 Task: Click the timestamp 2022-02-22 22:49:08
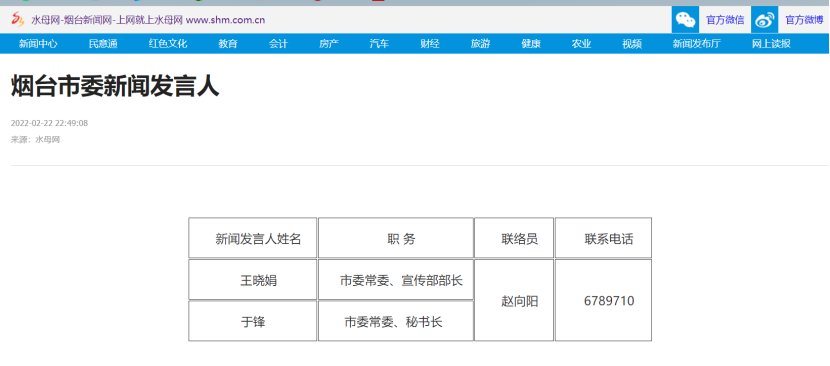[x=49, y=123]
